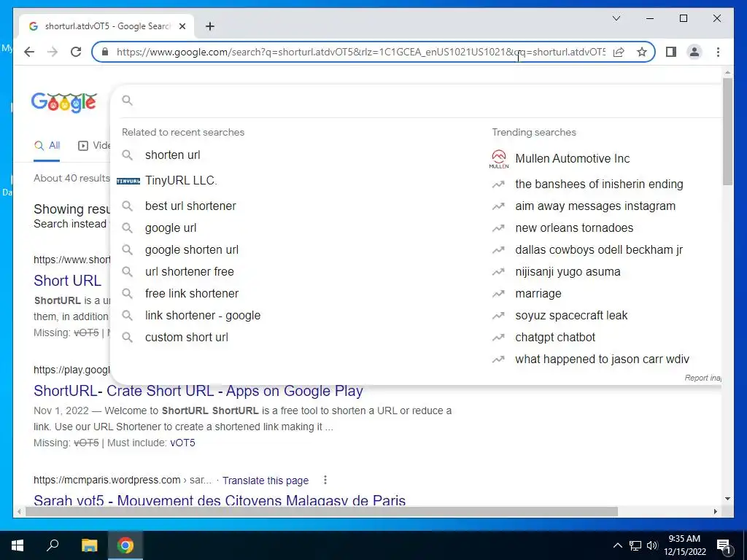
Task: Click the magnifier icon beside 'custom short url'
Action: click(x=127, y=337)
